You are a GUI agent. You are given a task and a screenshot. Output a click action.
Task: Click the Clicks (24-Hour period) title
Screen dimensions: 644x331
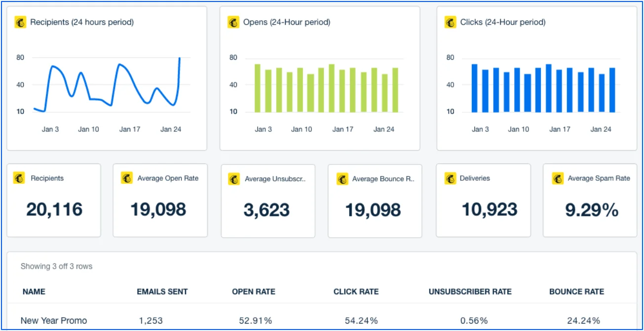coord(503,22)
